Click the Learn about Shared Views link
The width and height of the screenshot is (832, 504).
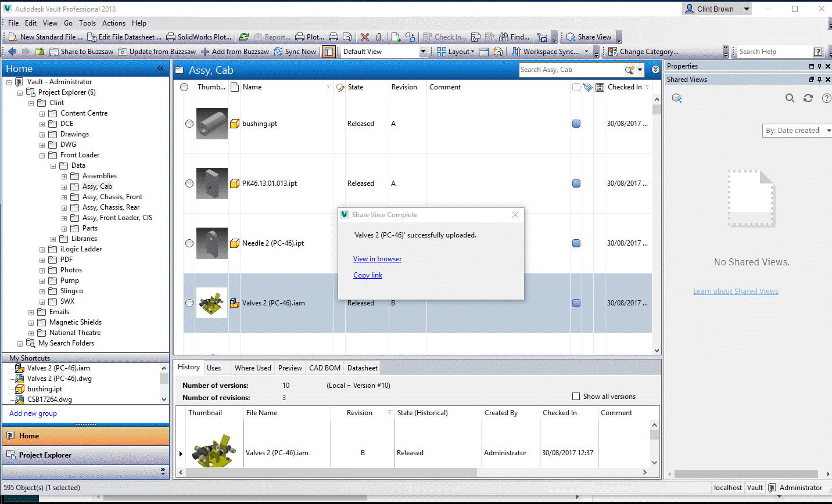point(736,291)
